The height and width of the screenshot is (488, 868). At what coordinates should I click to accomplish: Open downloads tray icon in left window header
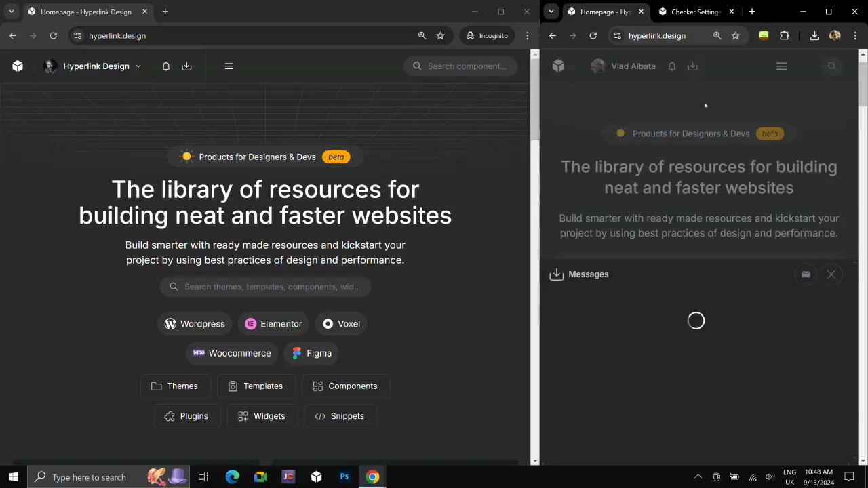pyautogui.click(x=186, y=66)
